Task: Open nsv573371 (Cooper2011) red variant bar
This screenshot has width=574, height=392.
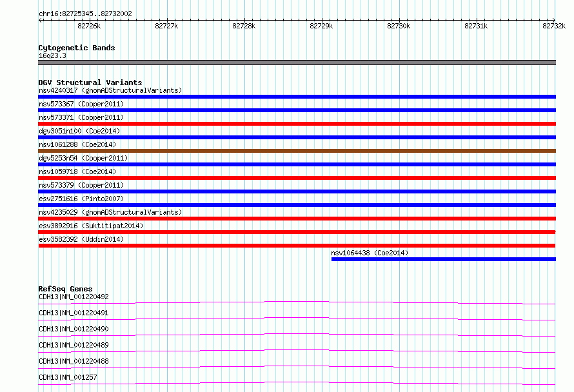Action: (x=297, y=124)
